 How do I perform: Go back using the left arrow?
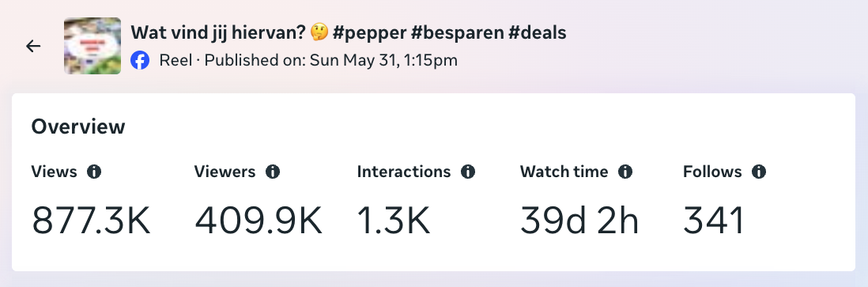click(x=33, y=46)
